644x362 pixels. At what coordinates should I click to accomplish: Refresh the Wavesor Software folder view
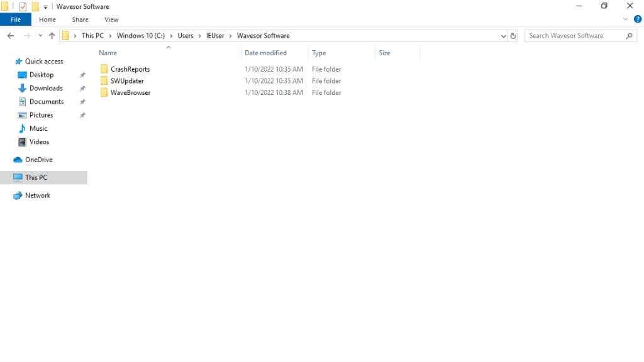(513, 36)
